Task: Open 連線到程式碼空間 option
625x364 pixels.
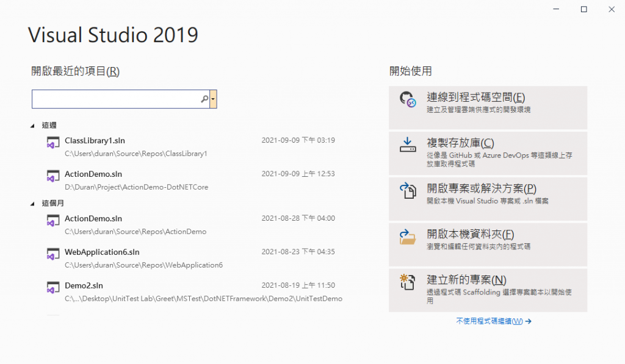Action: coord(488,107)
